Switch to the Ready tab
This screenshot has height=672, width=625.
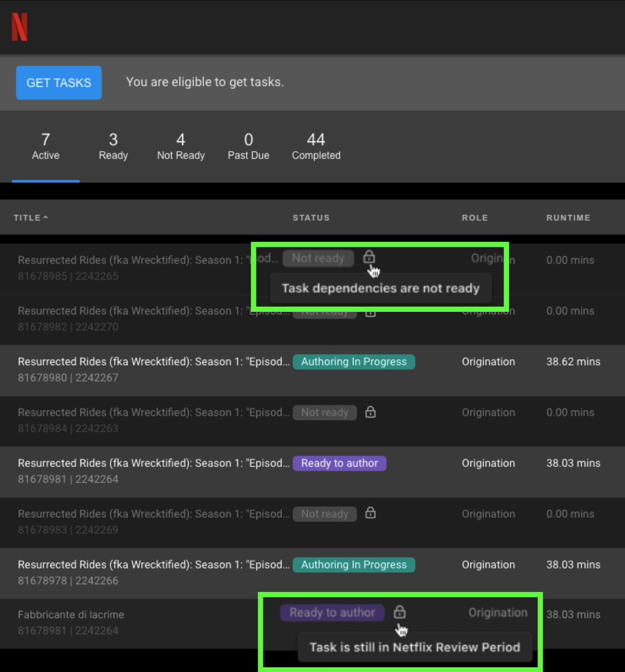click(113, 147)
